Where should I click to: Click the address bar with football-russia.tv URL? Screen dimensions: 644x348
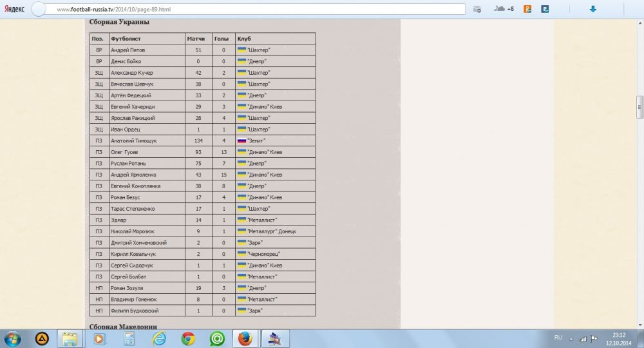coord(254,9)
